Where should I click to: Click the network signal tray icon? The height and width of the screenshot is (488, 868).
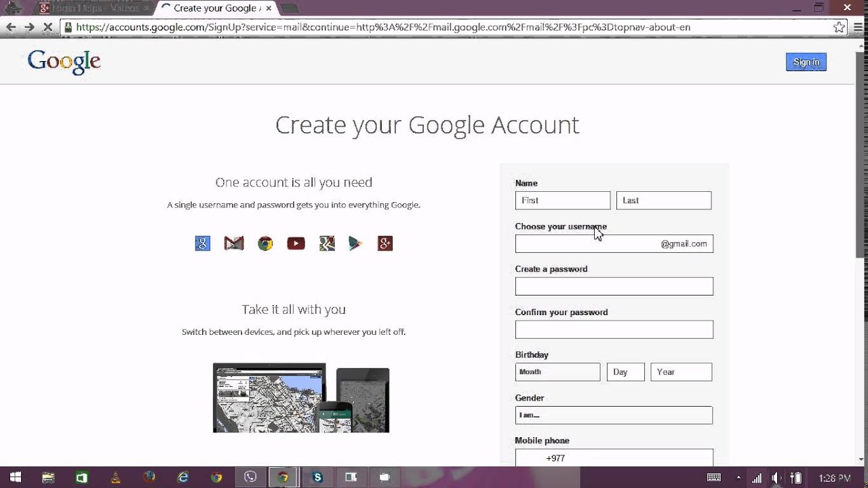pyautogui.click(x=757, y=478)
